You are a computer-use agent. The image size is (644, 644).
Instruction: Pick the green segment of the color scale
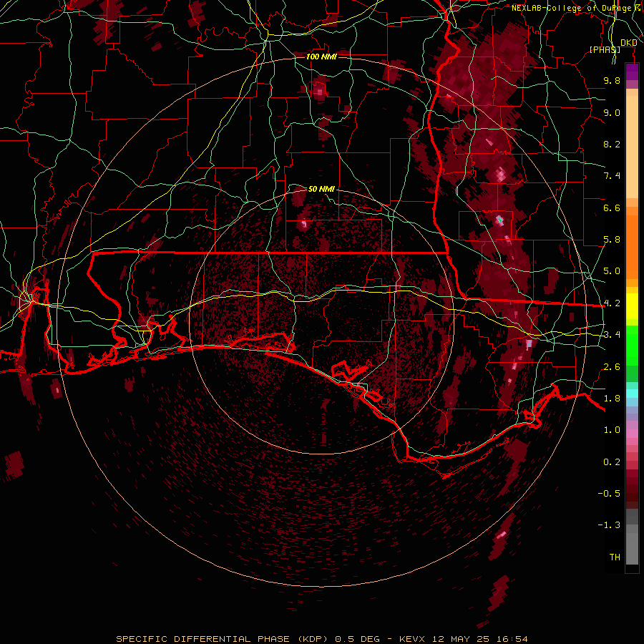coord(632,345)
